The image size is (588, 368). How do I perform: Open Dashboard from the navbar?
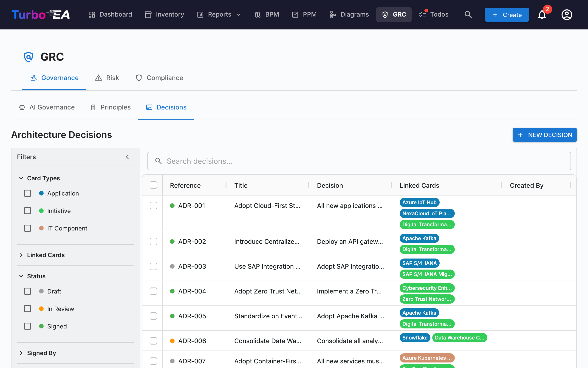click(x=110, y=14)
